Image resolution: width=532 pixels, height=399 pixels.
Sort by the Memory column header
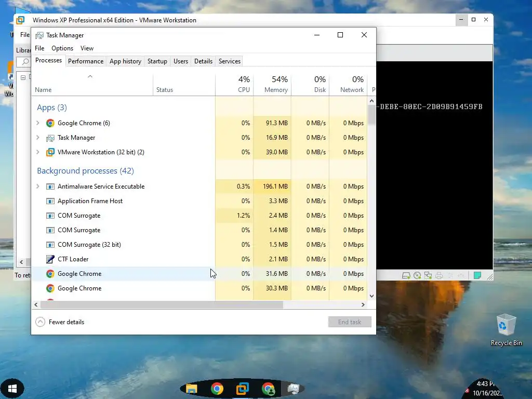pyautogui.click(x=272, y=85)
